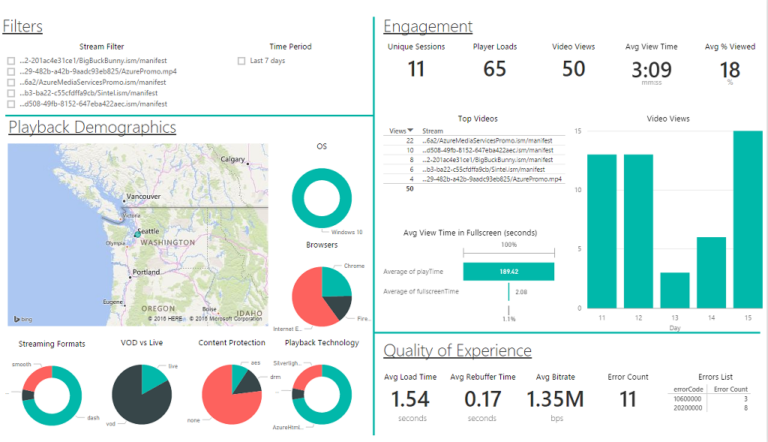Click the Bing logo on the map
This screenshot has height=442, width=768.
tap(24, 318)
